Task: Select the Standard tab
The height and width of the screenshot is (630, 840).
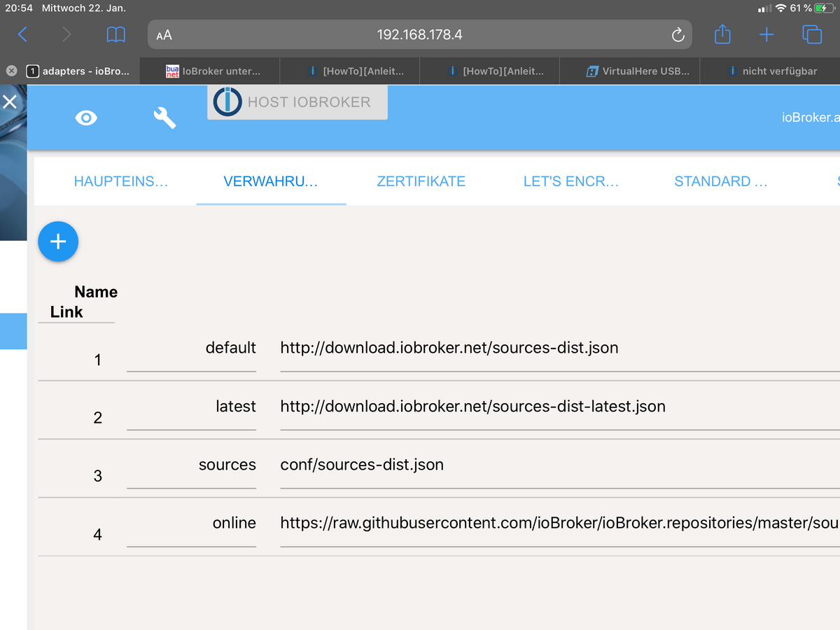Action: coord(720,181)
